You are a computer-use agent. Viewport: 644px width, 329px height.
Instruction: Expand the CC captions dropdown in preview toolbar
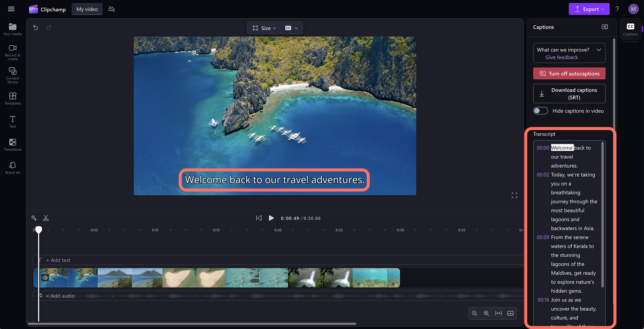click(x=292, y=28)
